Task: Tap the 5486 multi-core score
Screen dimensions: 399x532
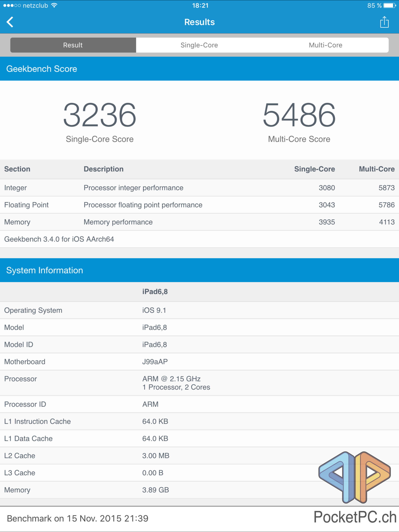Action: click(x=299, y=115)
